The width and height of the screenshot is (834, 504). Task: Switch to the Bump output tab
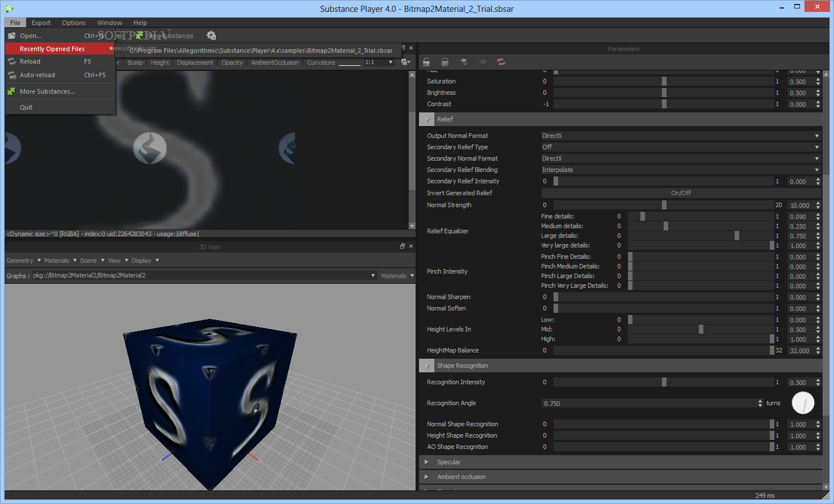135,62
